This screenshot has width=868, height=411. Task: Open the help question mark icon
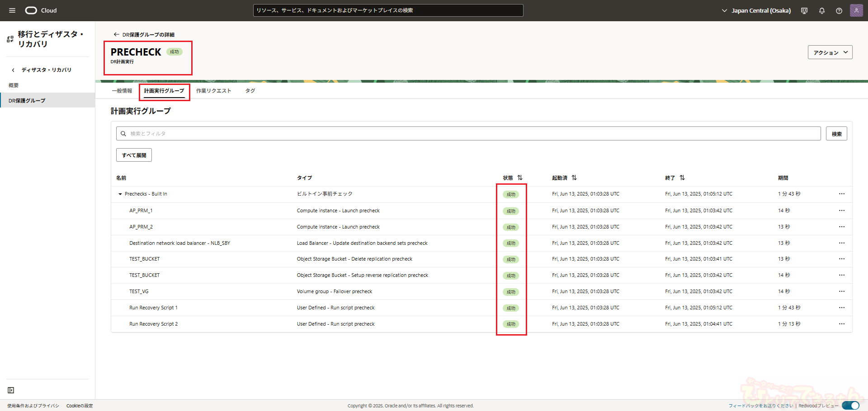[839, 11]
